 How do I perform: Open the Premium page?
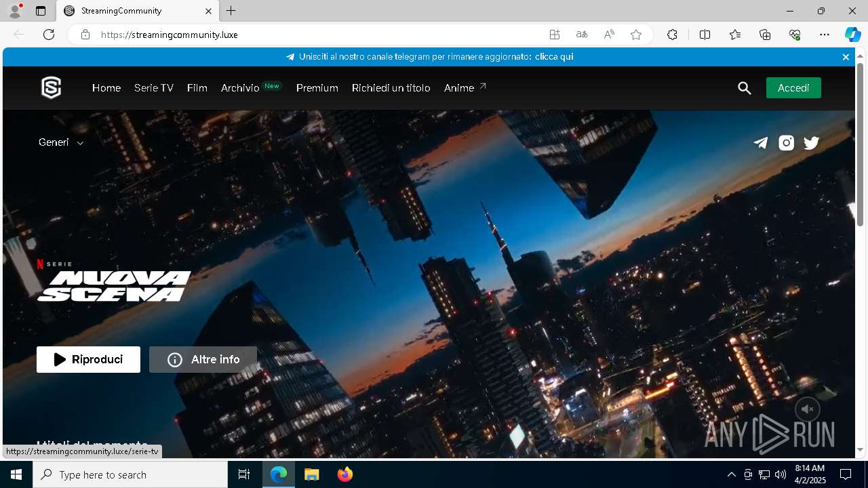(x=317, y=88)
